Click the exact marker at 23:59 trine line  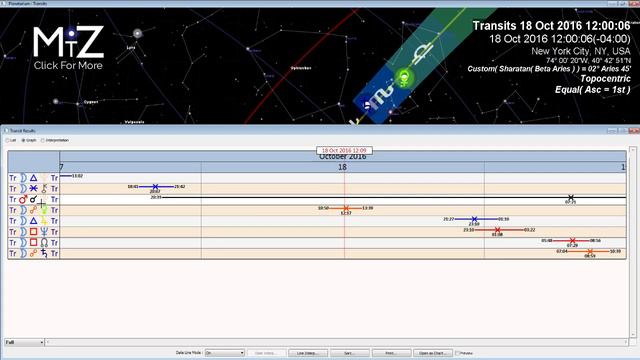click(474, 219)
